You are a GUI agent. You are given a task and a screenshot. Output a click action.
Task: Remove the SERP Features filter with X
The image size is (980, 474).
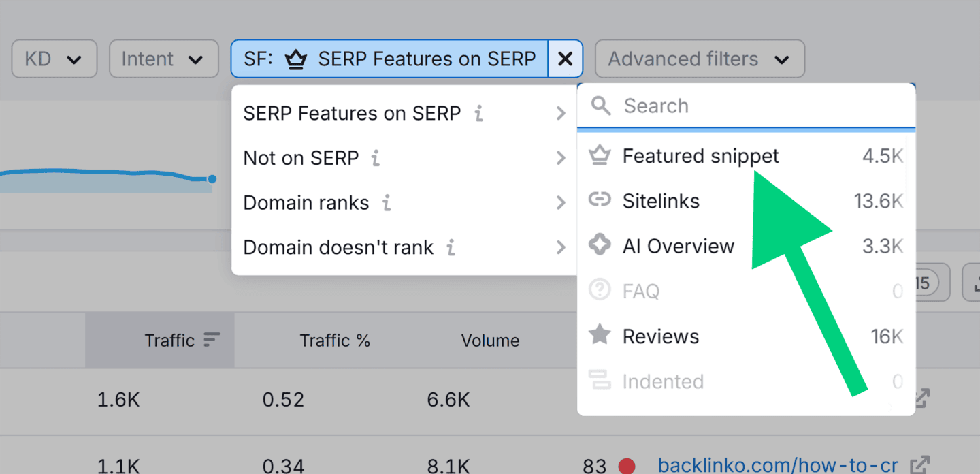click(x=565, y=59)
